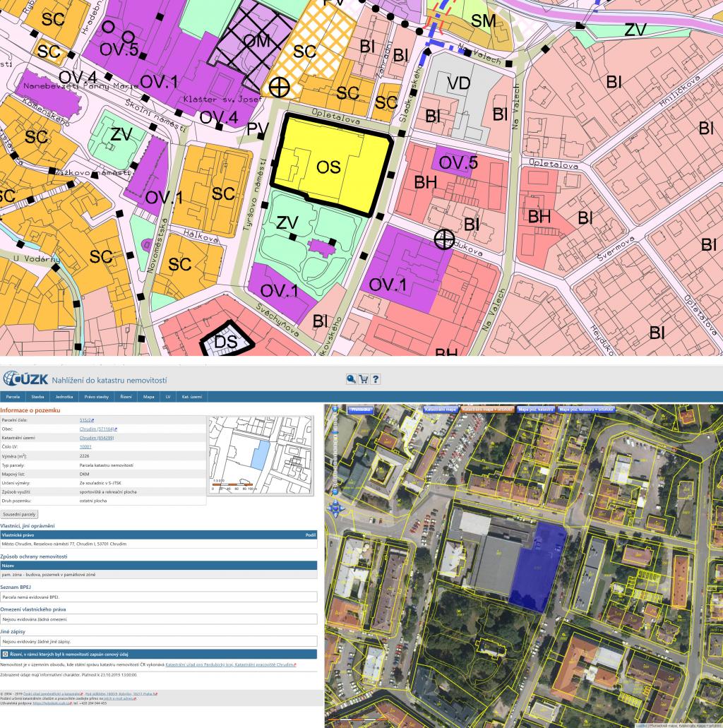Switch to Mapa poz. katastru layer
The height and width of the screenshot is (728, 723).
(535, 409)
